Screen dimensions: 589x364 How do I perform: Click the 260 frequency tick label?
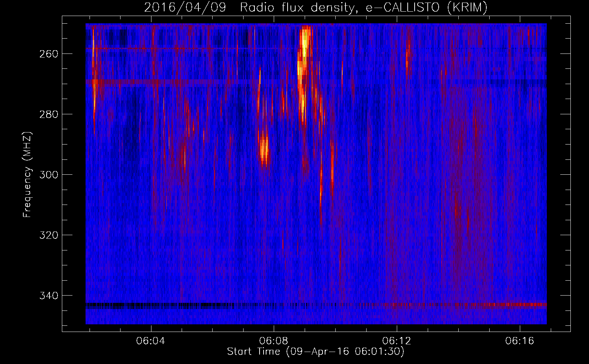tap(48, 54)
